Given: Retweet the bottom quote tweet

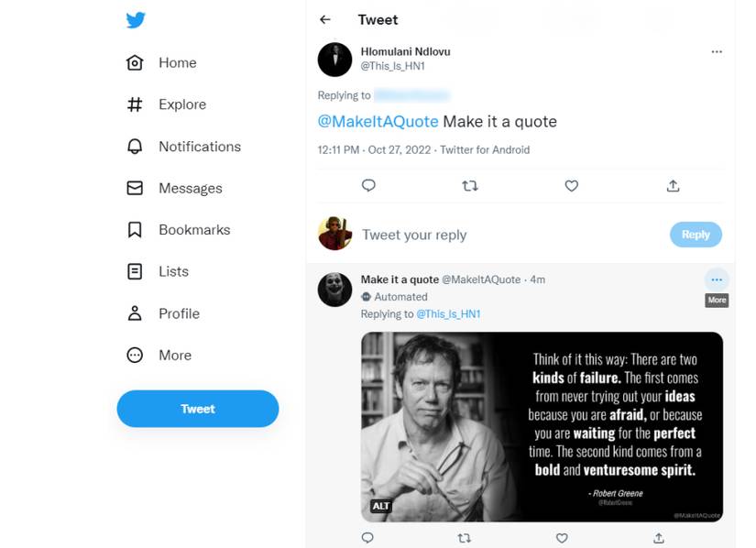Looking at the screenshot, I should coord(464,538).
